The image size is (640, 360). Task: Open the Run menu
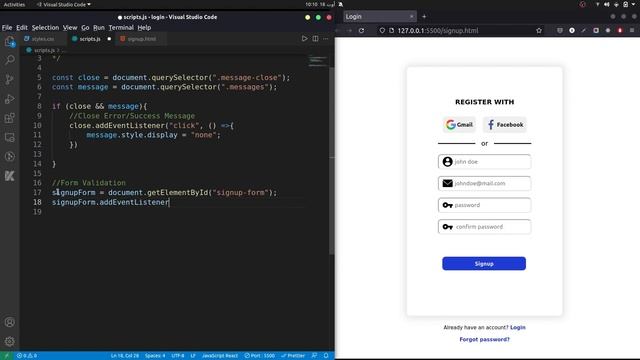(x=99, y=28)
